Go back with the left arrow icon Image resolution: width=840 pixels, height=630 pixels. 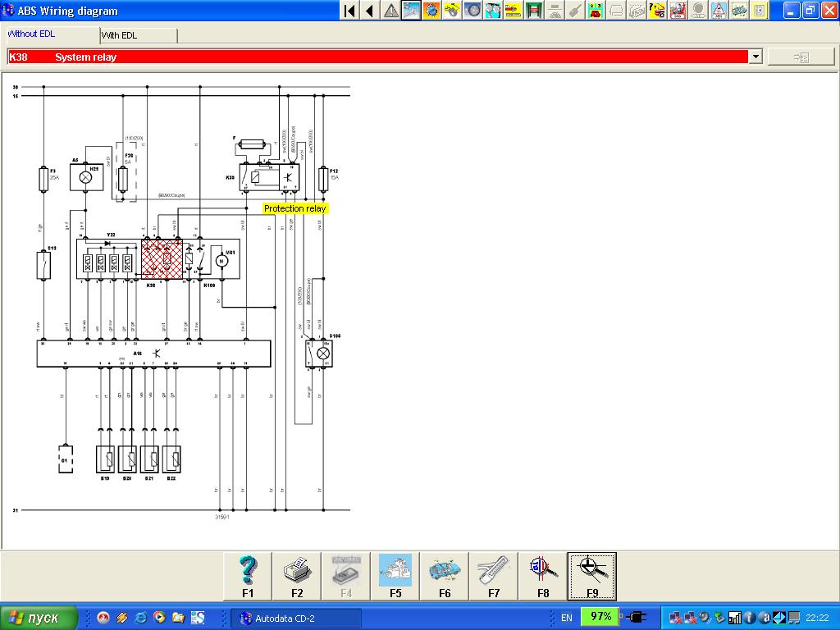[370, 11]
